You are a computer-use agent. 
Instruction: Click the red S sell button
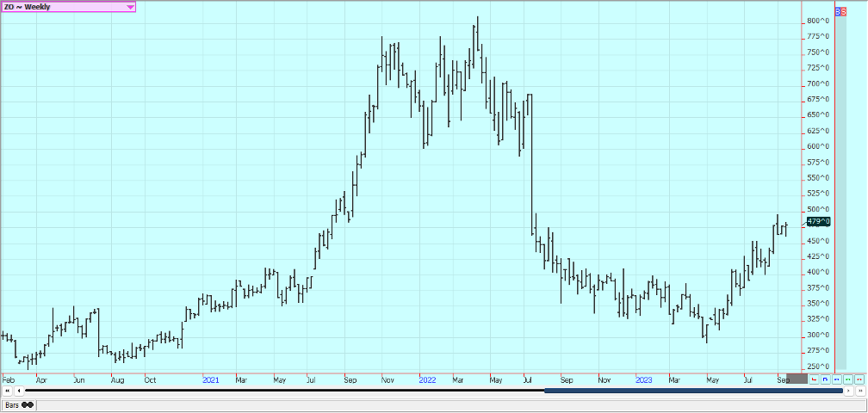click(x=844, y=11)
